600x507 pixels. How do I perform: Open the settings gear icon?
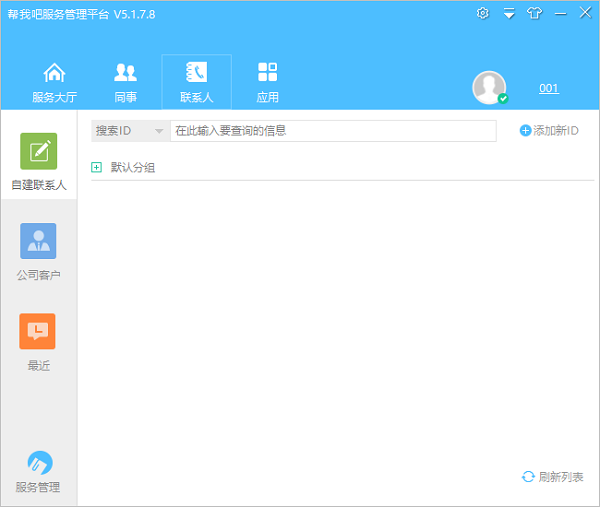click(483, 13)
